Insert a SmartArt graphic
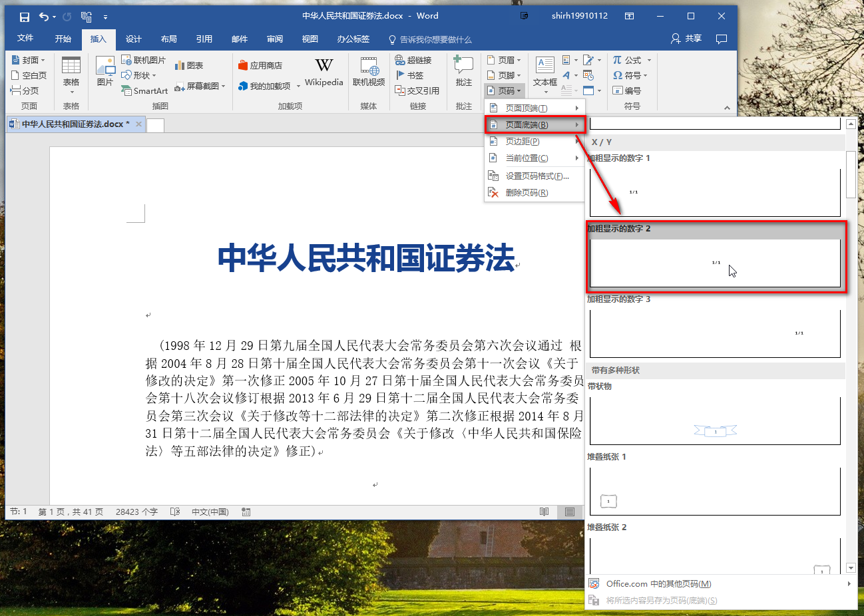864x616 pixels. click(144, 90)
